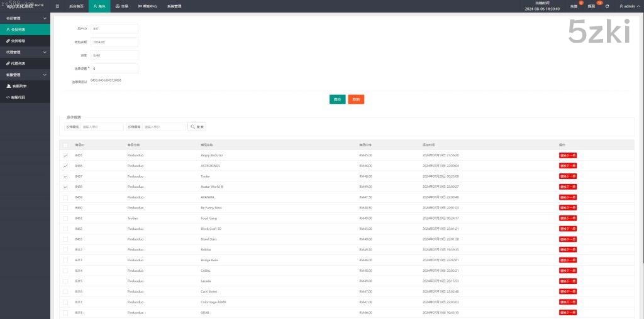Viewport: 644px width, 319px height.
Task: Open 代理列表 in the sidebar
Action: coord(25,63)
